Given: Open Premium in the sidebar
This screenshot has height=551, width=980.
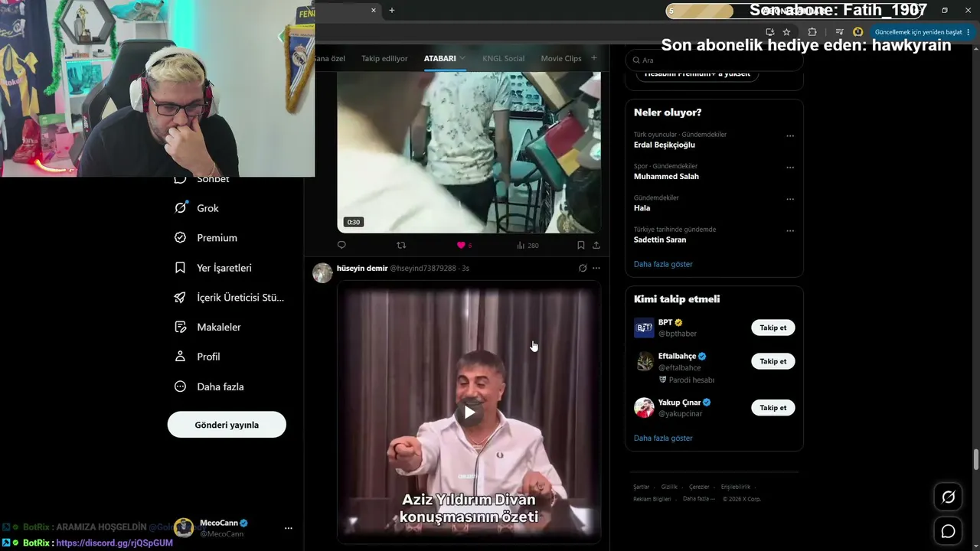Looking at the screenshot, I should pos(206,238).
